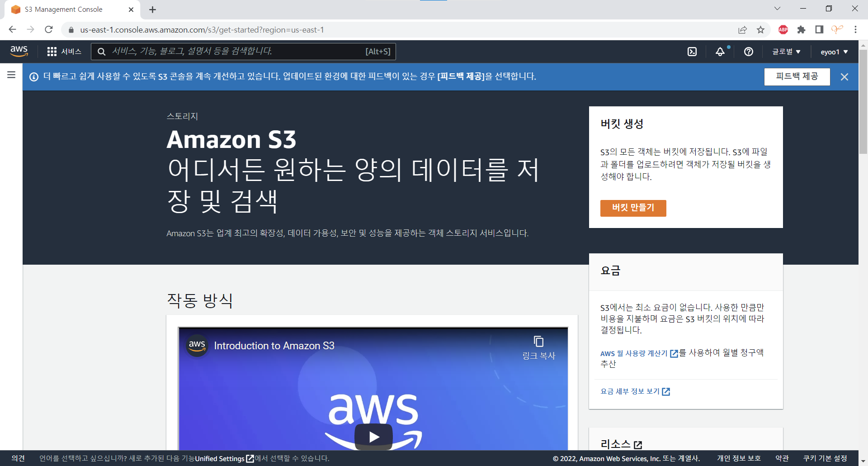Open the 약관 footer link

[782, 458]
